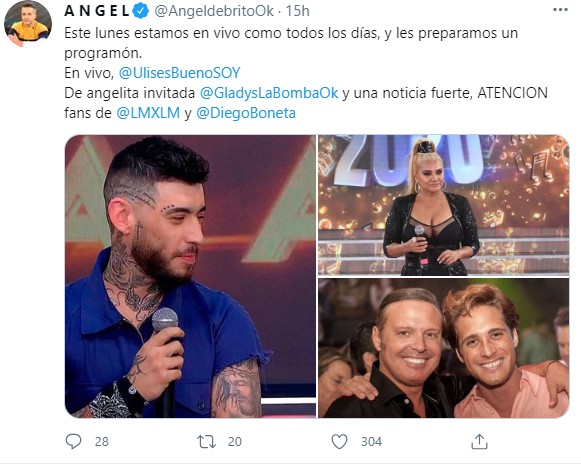
Task: Open the three-dot more options menu
Action: 560,10
